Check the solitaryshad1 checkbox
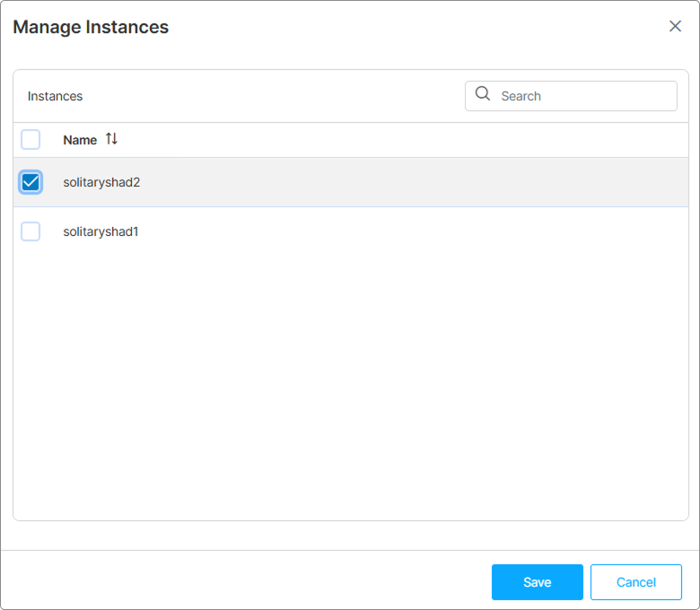 31,231
